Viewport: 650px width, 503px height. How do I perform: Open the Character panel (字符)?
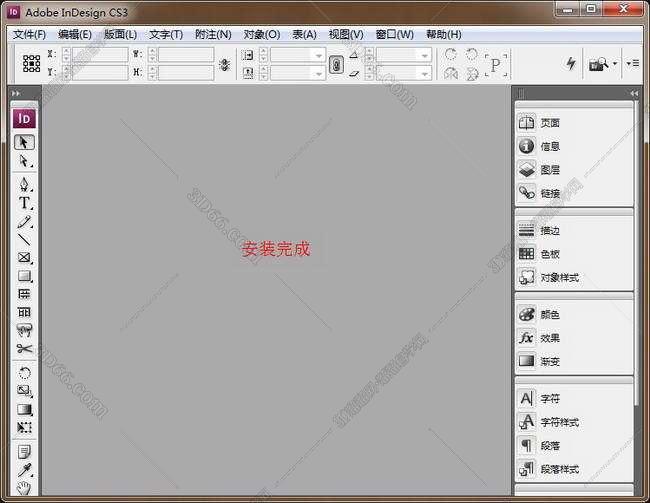point(538,399)
